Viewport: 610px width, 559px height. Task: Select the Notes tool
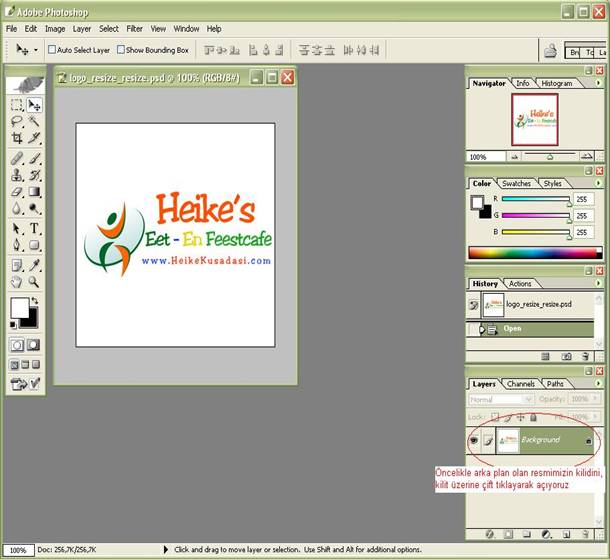click(x=16, y=265)
